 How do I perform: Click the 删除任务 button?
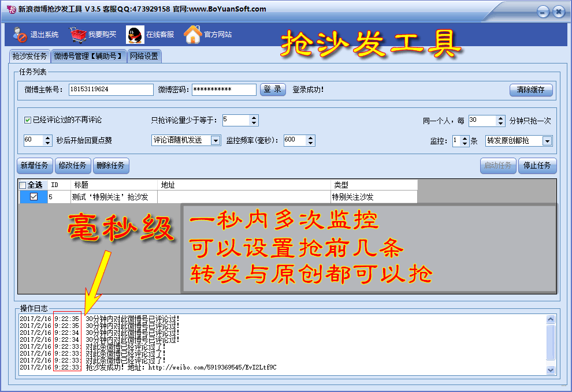pos(111,166)
